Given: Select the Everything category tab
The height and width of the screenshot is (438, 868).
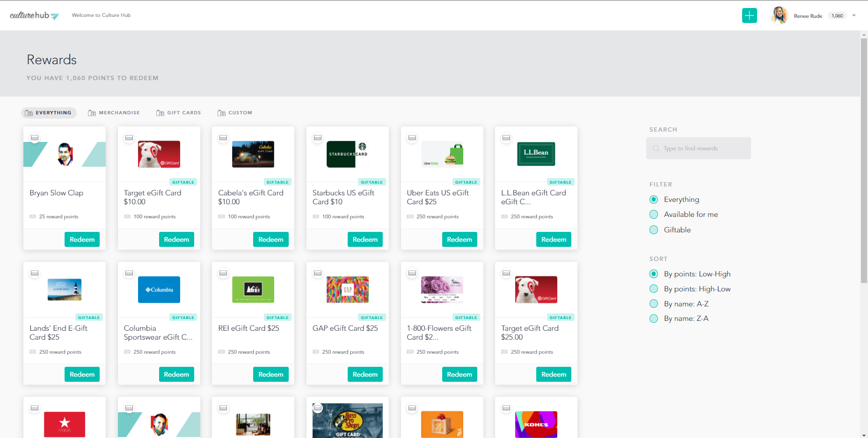Looking at the screenshot, I should click(x=49, y=113).
